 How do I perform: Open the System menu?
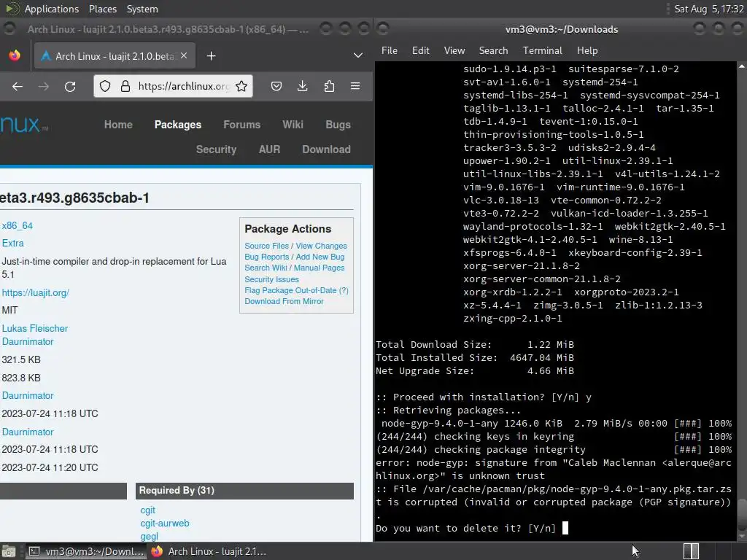coord(142,9)
